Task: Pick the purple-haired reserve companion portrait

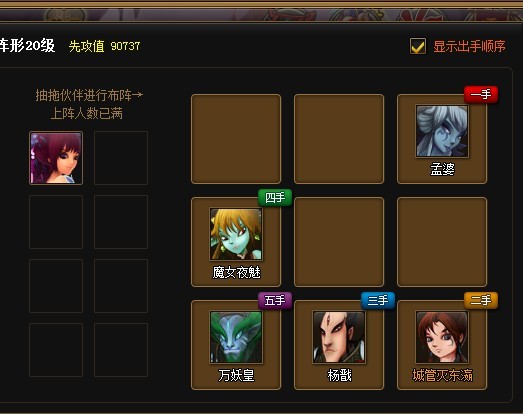Action: (56, 158)
